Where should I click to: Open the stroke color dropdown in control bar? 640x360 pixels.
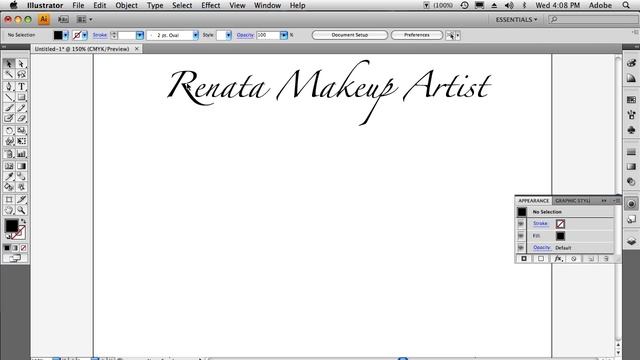click(x=84, y=35)
